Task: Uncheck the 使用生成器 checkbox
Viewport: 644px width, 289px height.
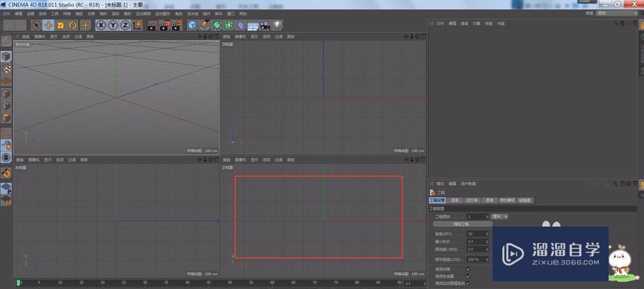Action: [x=468, y=276]
